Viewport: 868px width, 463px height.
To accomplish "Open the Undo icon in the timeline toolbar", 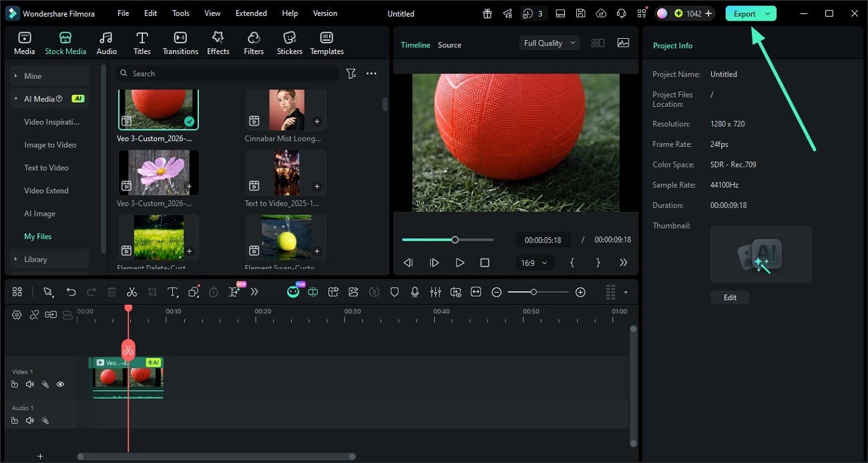I will 71,292.
